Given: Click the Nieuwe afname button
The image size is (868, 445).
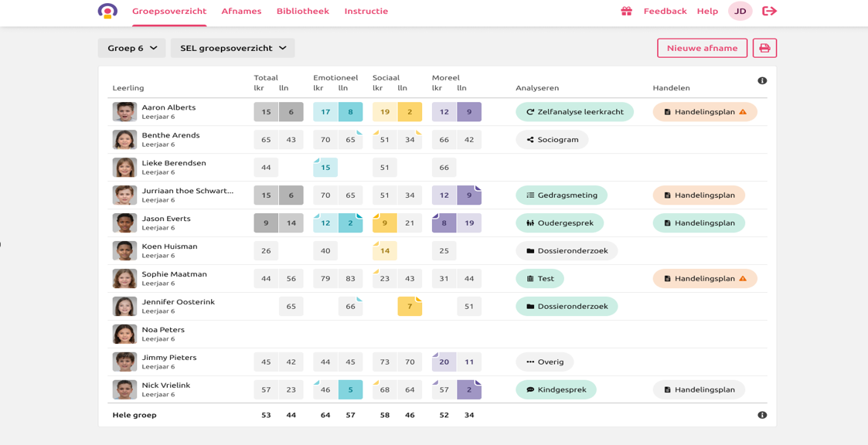Looking at the screenshot, I should point(702,48).
